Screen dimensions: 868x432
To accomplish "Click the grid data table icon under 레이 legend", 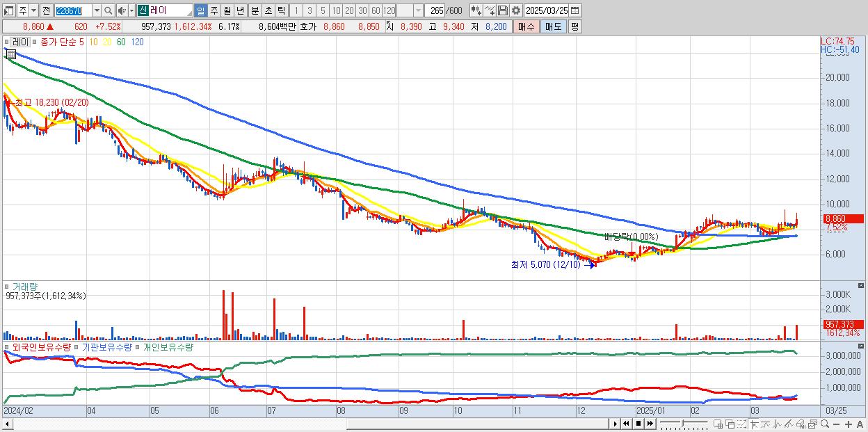I will [10, 54].
